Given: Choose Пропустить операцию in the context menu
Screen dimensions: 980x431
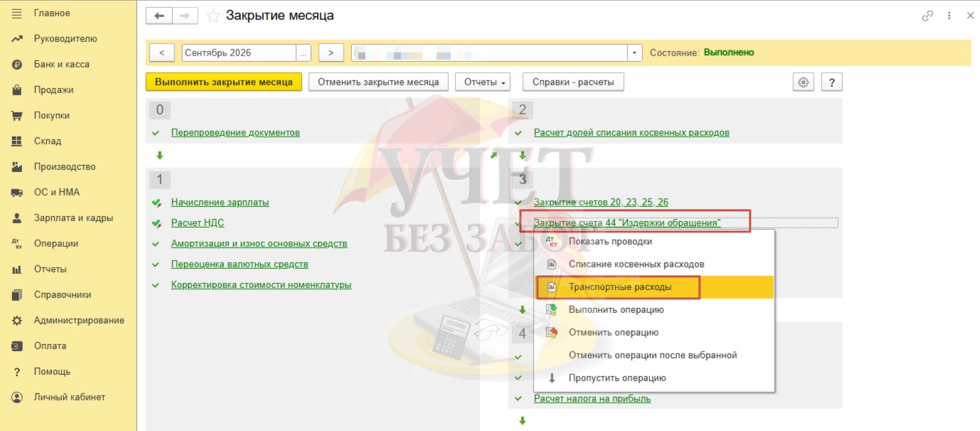Looking at the screenshot, I should (654, 378).
